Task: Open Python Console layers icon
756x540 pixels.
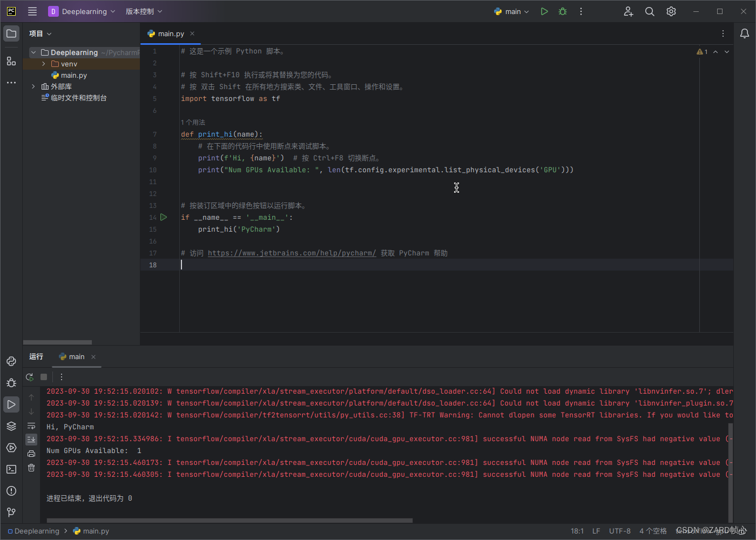Action: 11,426
